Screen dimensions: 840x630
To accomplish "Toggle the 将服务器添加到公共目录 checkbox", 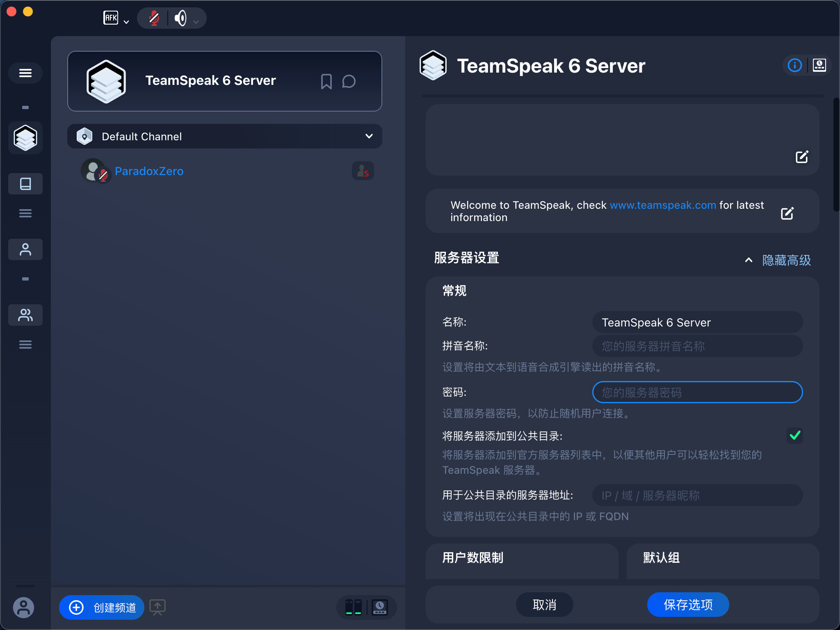I will [x=795, y=436].
